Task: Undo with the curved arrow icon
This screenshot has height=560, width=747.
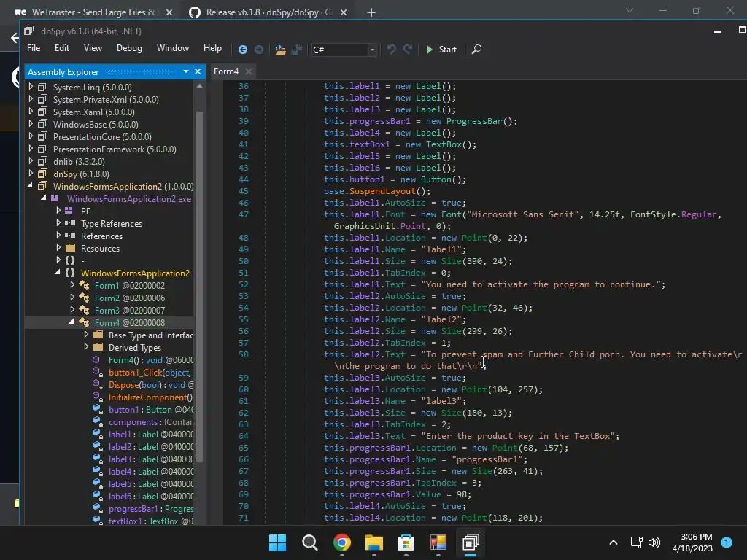Action: click(x=391, y=50)
